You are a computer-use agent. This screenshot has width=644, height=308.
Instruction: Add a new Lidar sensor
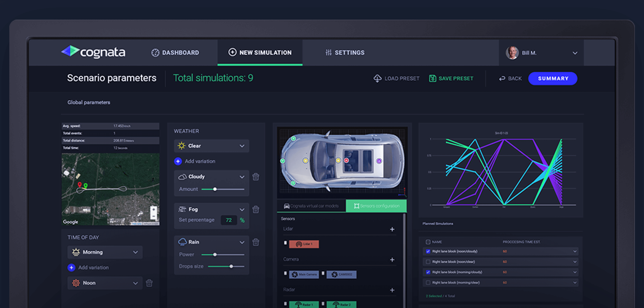pyautogui.click(x=392, y=229)
